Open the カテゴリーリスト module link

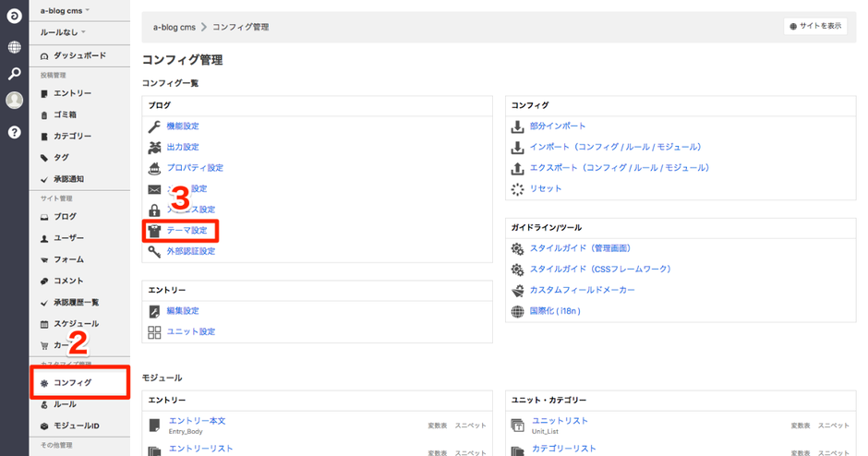coord(563,449)
